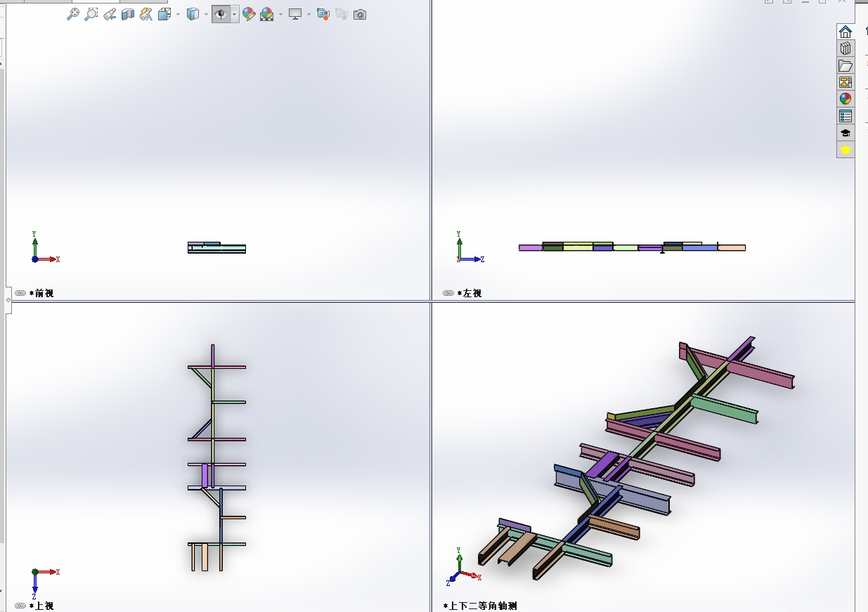Select the Zoom to Area tool
Image resolution: width=868 pixels, height=612 pixels.
point(91,14)
